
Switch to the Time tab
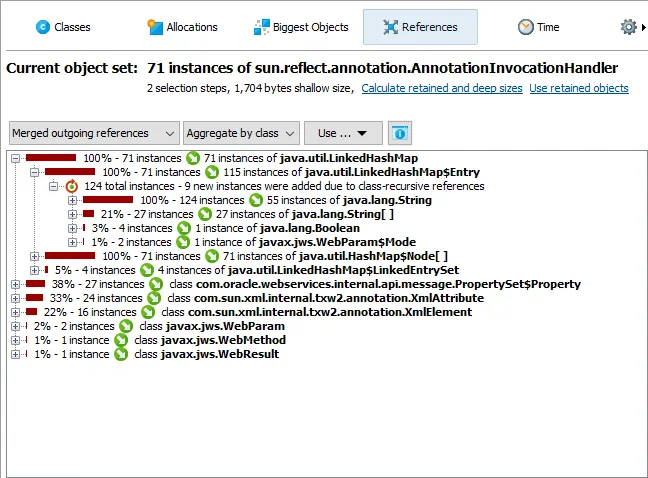tap(538, 27)
